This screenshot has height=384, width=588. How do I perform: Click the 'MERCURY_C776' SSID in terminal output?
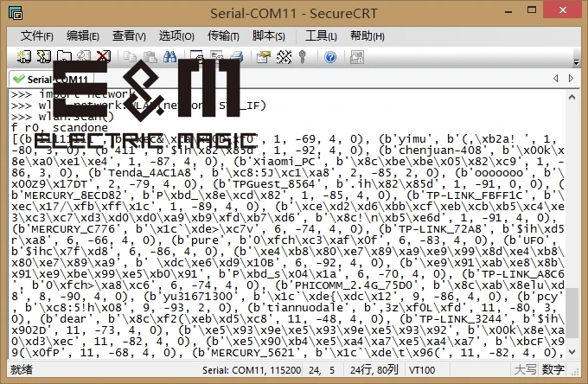73,228
